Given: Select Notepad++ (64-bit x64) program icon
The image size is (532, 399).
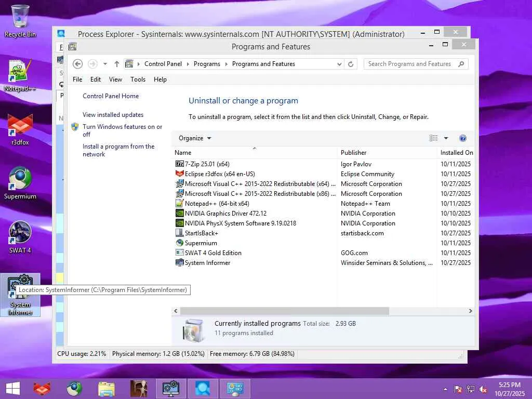Looking at the screenshot, I should 179,203.
